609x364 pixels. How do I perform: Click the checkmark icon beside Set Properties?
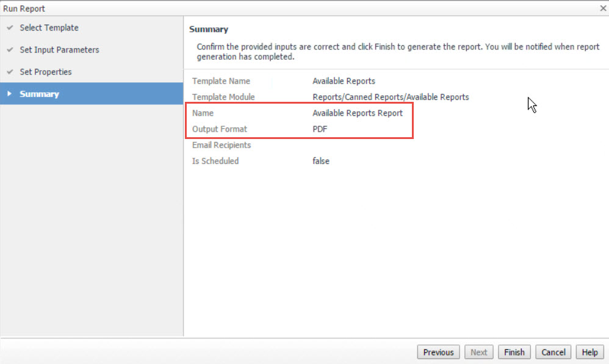[x=10, y=72]
